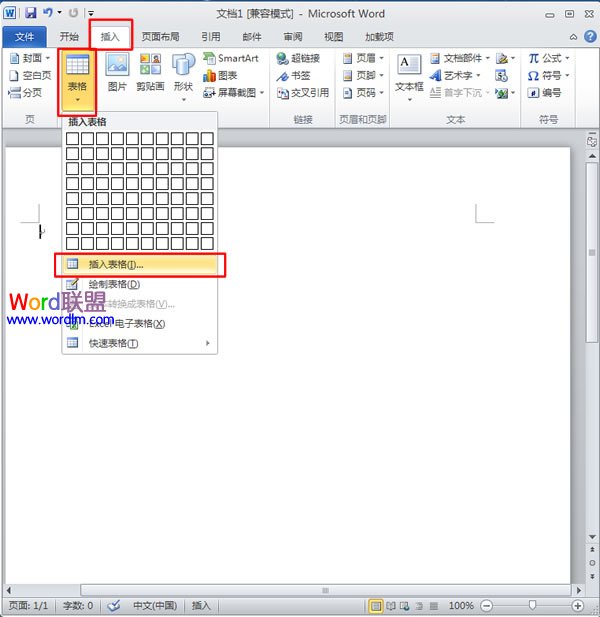Open the Customize Quick Access Toolbar arrow
The width and height of the screenshot is (600, 617).
[91, 13]
